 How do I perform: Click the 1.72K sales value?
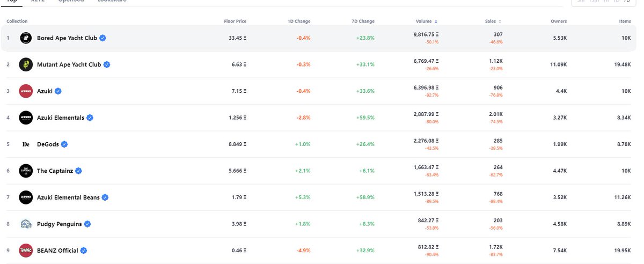pyautogui.click(x=496, y=246)
